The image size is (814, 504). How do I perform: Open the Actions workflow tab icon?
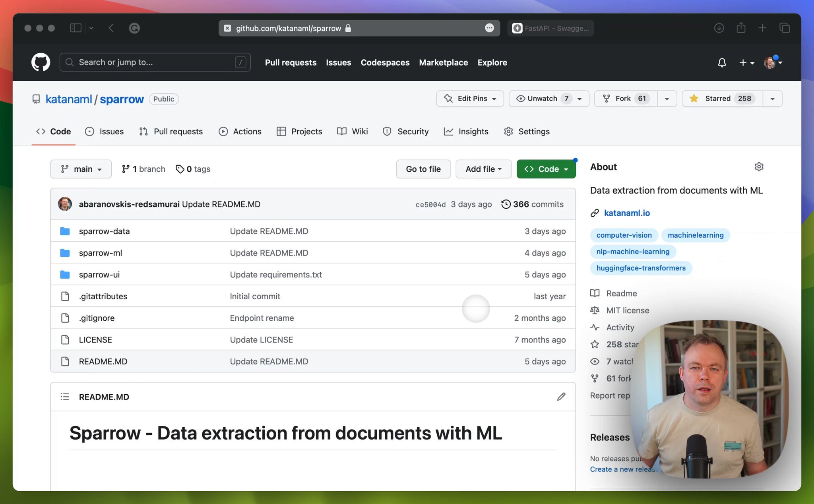[223, 131]
